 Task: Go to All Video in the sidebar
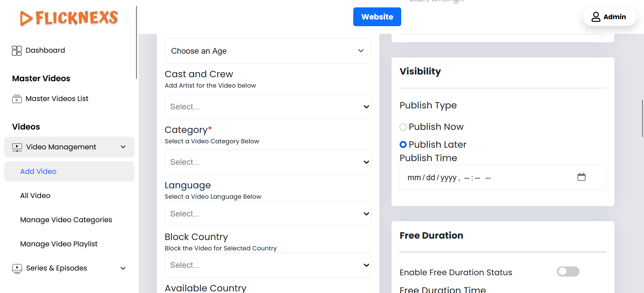pos(35,196)
